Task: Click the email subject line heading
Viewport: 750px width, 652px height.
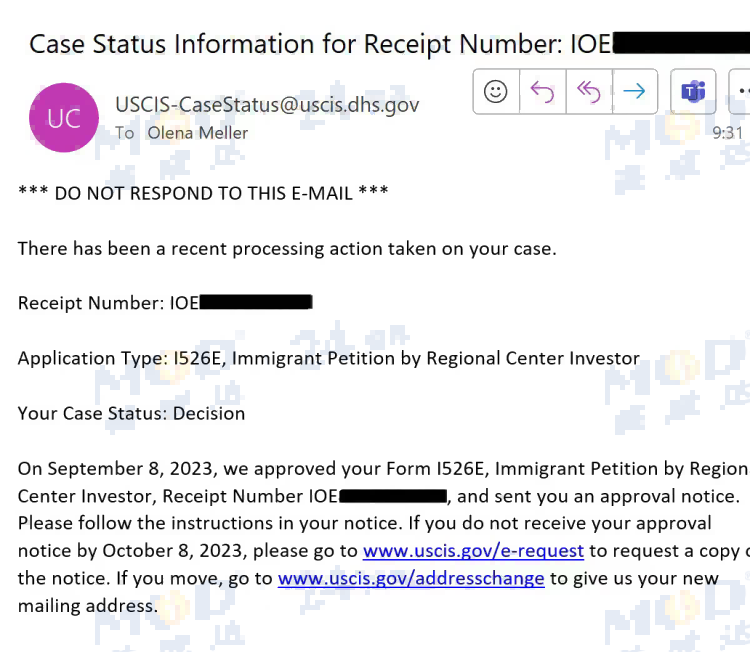Action: pos(312,44)
